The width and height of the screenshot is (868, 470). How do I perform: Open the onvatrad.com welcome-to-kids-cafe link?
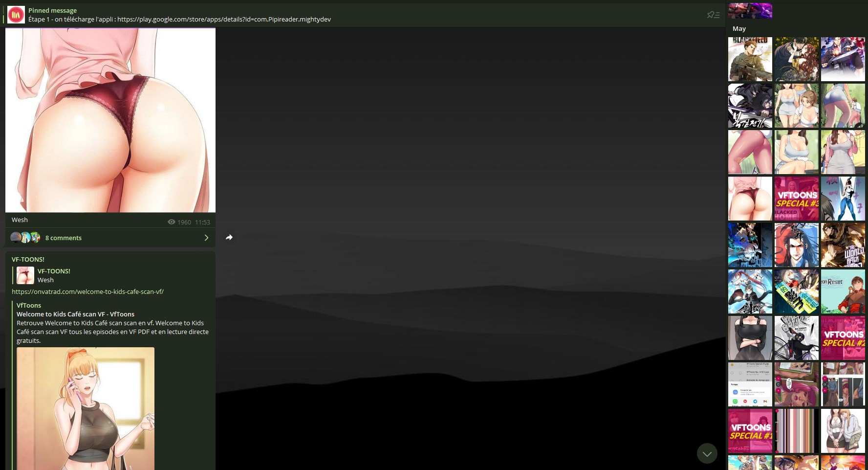pos(87,291)
